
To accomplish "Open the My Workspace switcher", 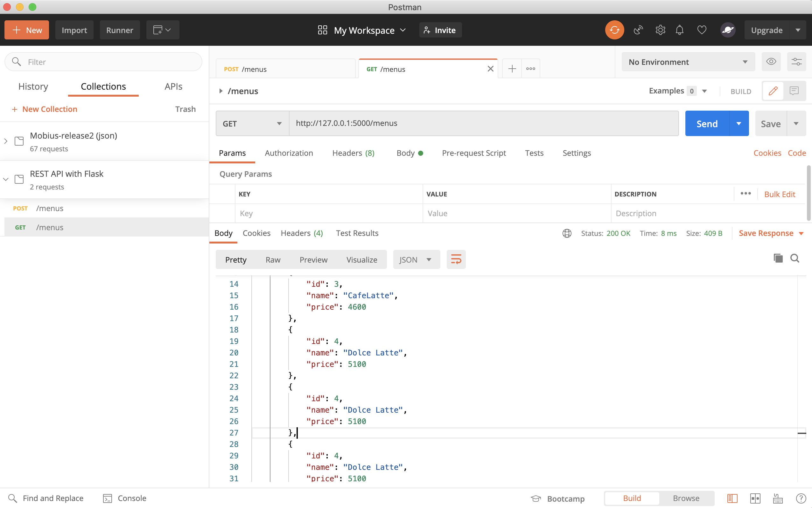I will [x=362, y=30].
